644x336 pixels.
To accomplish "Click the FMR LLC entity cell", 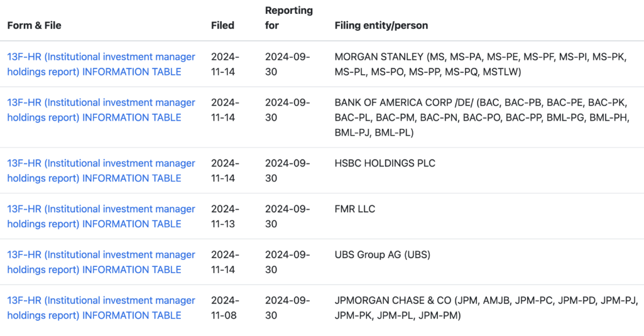I will 355,209.
